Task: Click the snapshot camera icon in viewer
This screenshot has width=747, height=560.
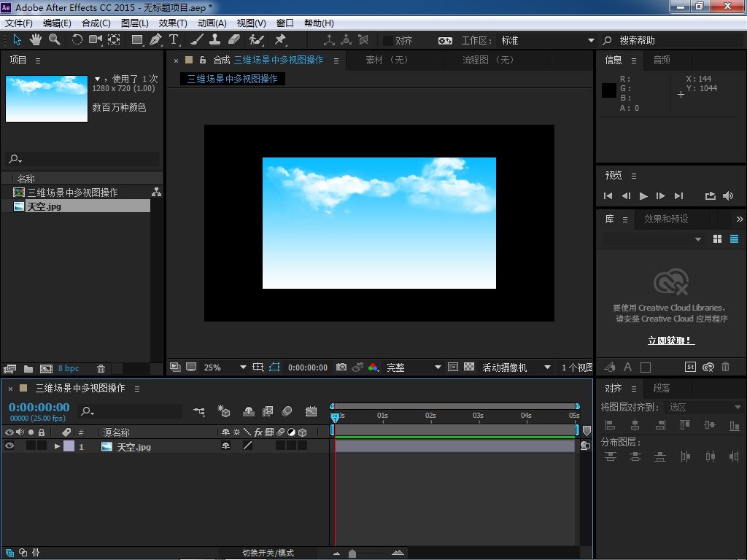Action: 341,367
